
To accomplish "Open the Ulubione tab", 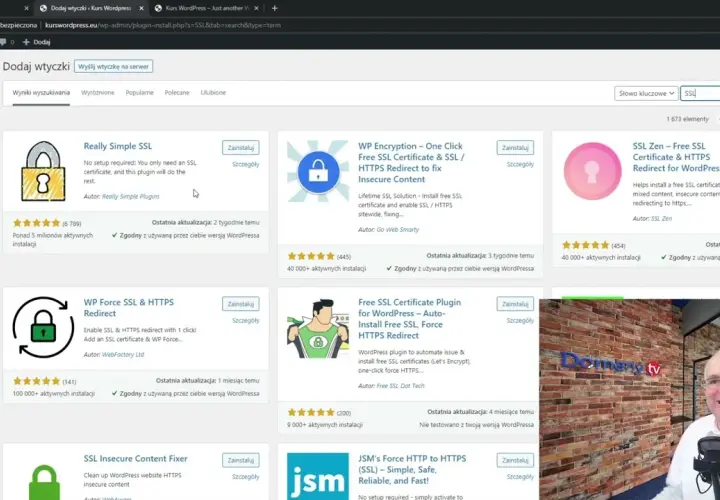I will click(213, 93).
